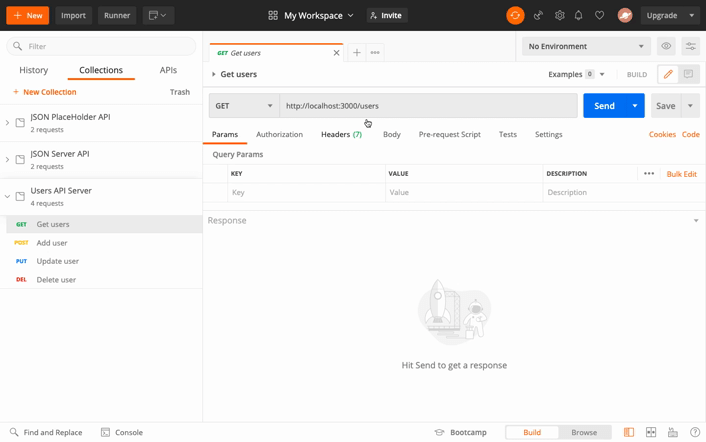The width and height of the screenshot is (706, 442).
Task: Open the request Settings tab
Action: 548,134
